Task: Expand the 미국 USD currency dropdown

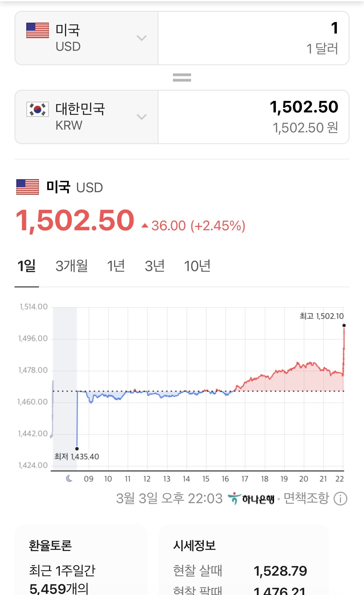Action: pos(141,38)
